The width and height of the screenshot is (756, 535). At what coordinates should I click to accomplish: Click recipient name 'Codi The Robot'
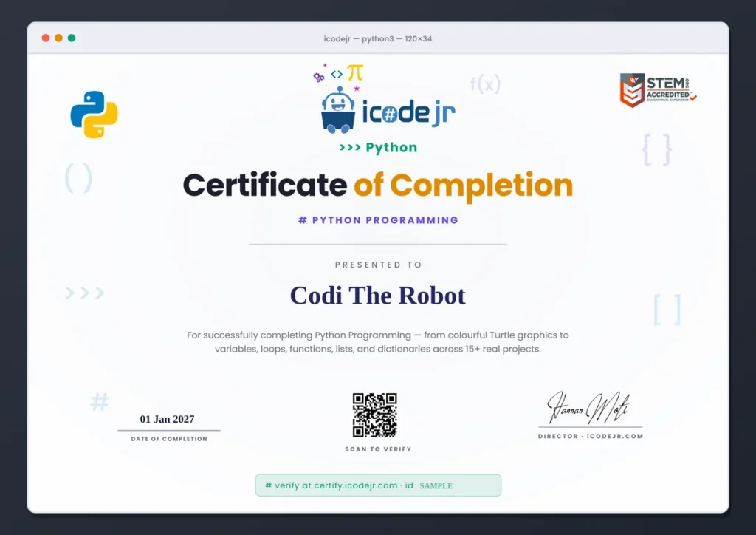pyautogui.click(x=378, y=296)
